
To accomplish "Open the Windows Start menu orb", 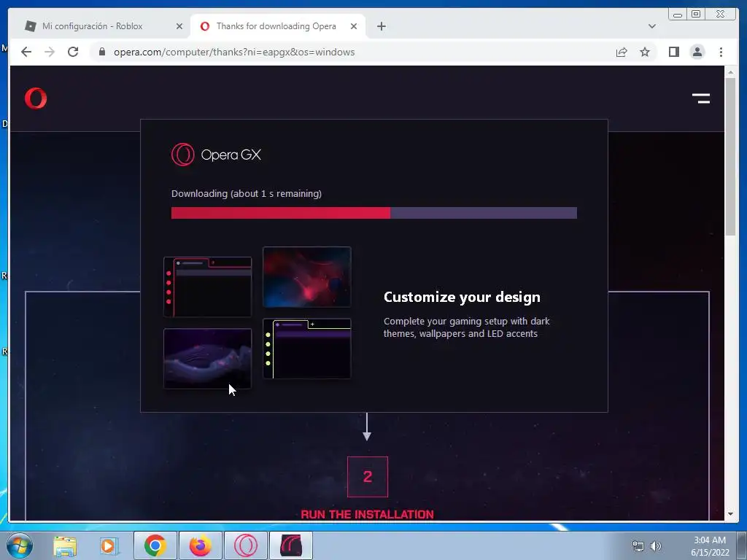I will click(x=20, y=545).
